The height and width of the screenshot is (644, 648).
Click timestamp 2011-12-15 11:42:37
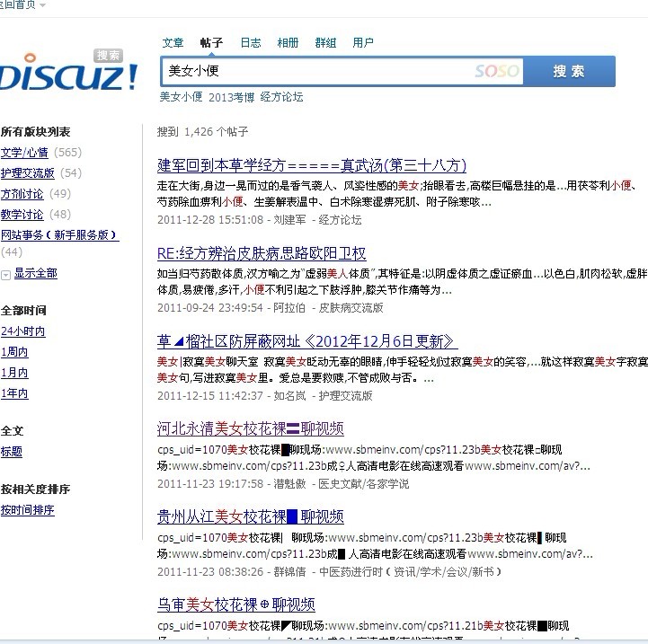pos(210,396)
